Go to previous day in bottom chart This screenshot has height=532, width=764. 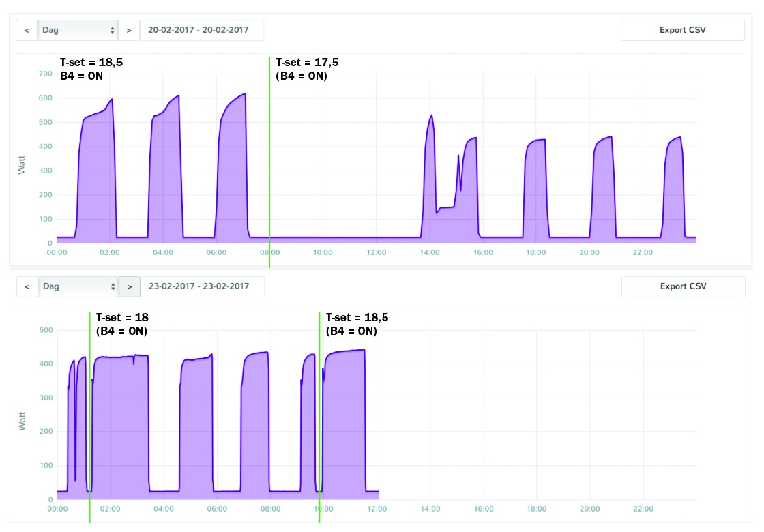tap(27, 286)
